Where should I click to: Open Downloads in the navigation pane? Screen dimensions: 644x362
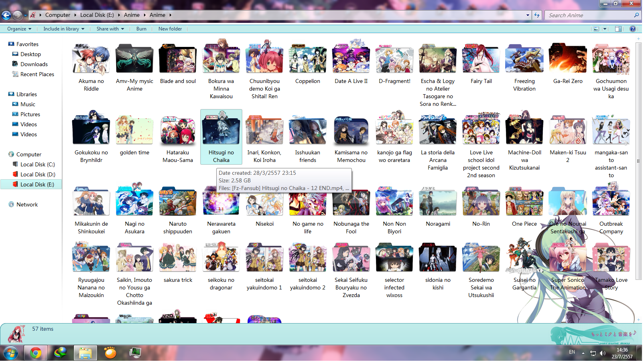coord(34,64)
